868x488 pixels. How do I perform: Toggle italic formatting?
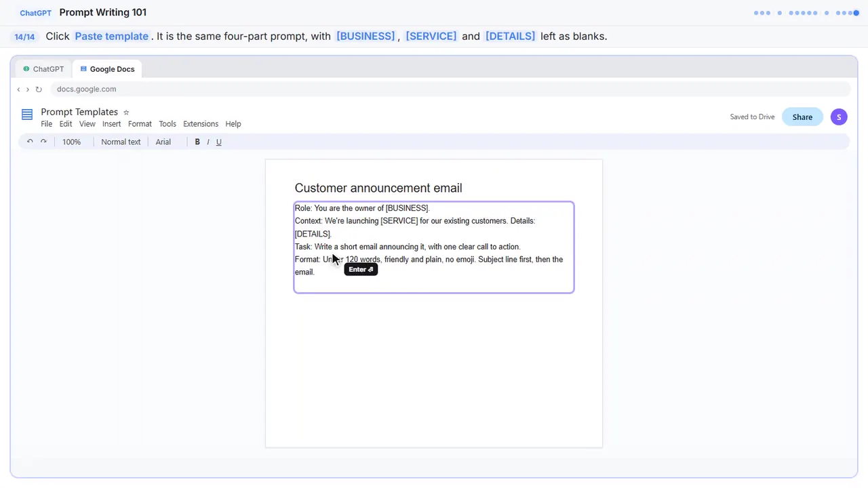208,142
